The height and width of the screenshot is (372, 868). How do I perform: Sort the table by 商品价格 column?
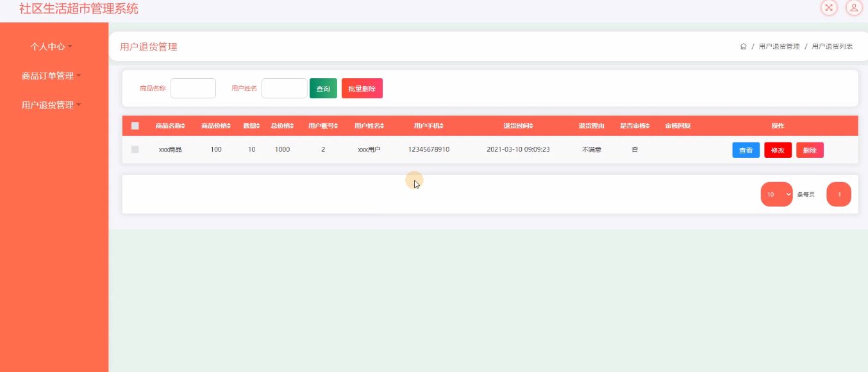pos(216,126)
